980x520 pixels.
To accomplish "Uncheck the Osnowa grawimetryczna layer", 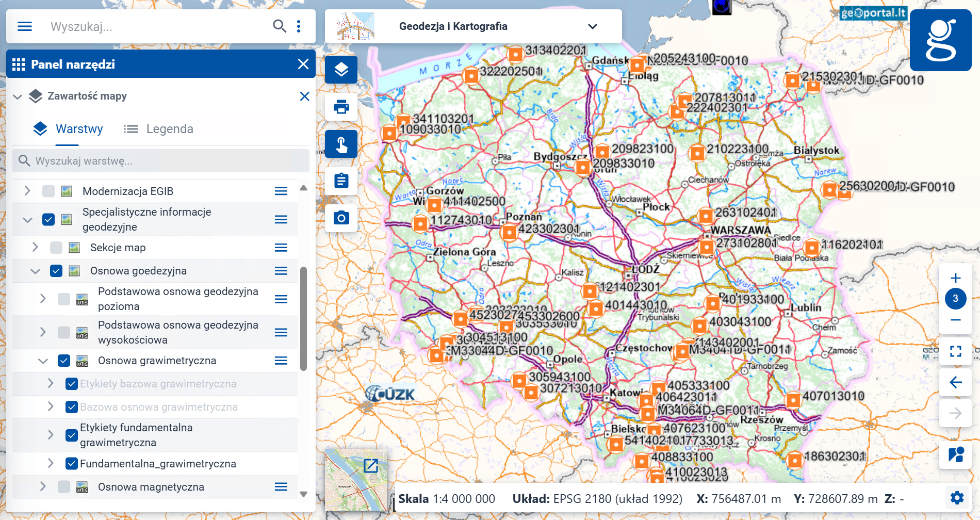I will point(64,361).
